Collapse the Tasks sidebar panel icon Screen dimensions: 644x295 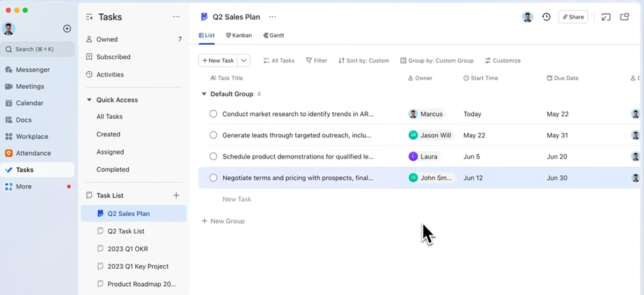click(x=89, y=17)
